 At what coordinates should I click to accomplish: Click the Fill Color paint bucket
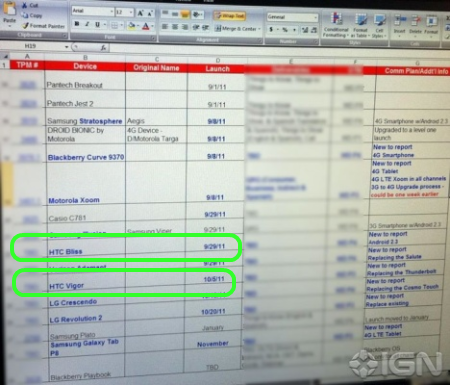131,26
